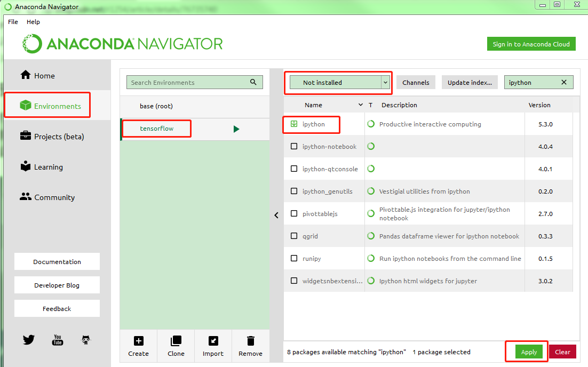Open the Community section
588x367 pixels.
click(x=47, y=197)
